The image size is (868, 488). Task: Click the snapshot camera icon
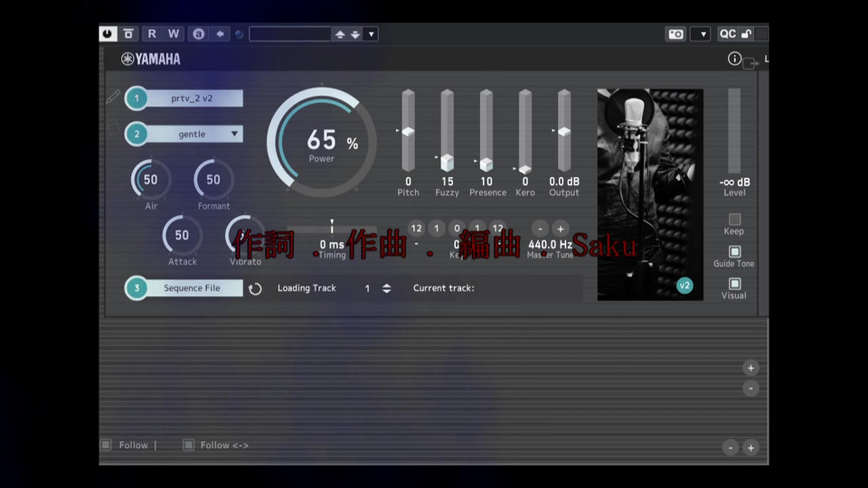[676, 34]
